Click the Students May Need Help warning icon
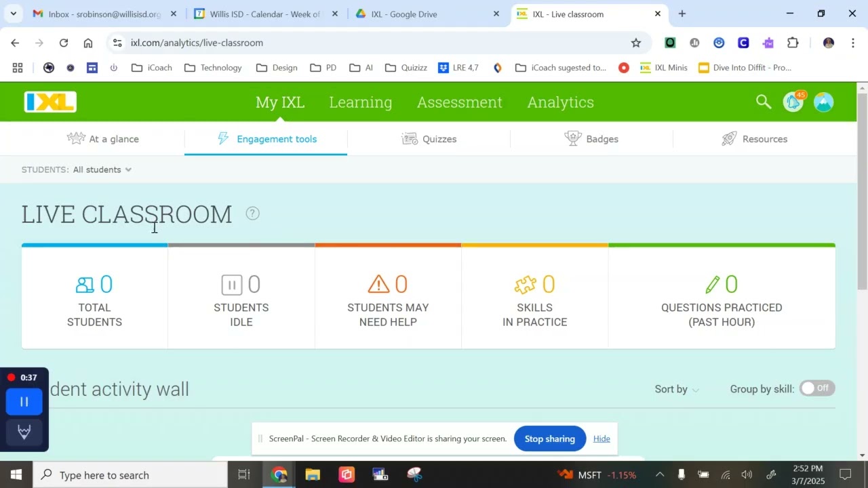Viewport: 868px width, 488px height. tap(378, 284)
